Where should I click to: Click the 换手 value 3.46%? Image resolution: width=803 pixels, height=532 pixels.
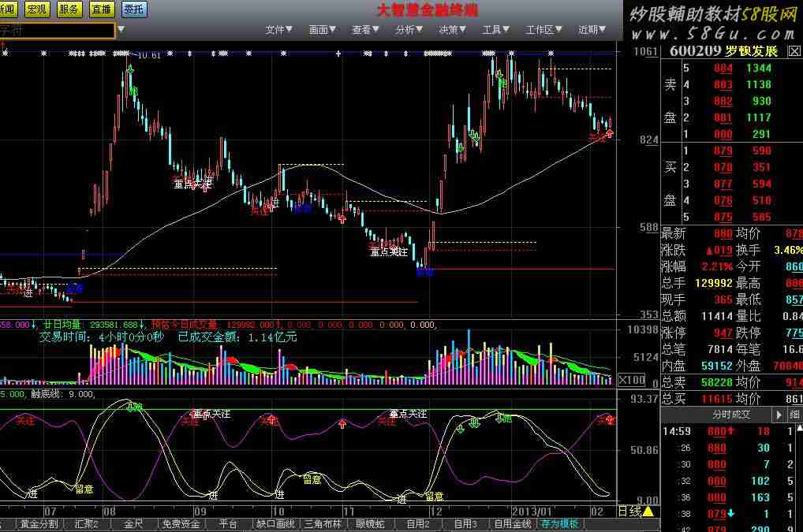coord(788,250)
